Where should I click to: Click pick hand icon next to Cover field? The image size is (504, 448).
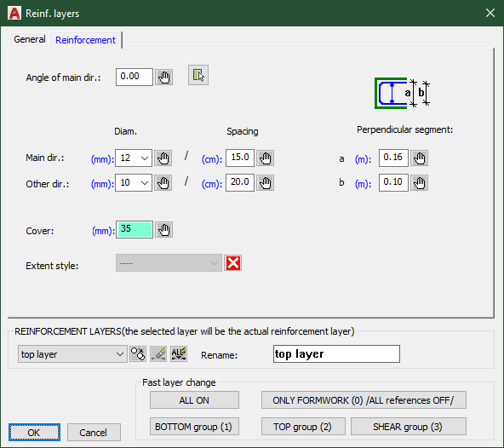tap(164, 230)
